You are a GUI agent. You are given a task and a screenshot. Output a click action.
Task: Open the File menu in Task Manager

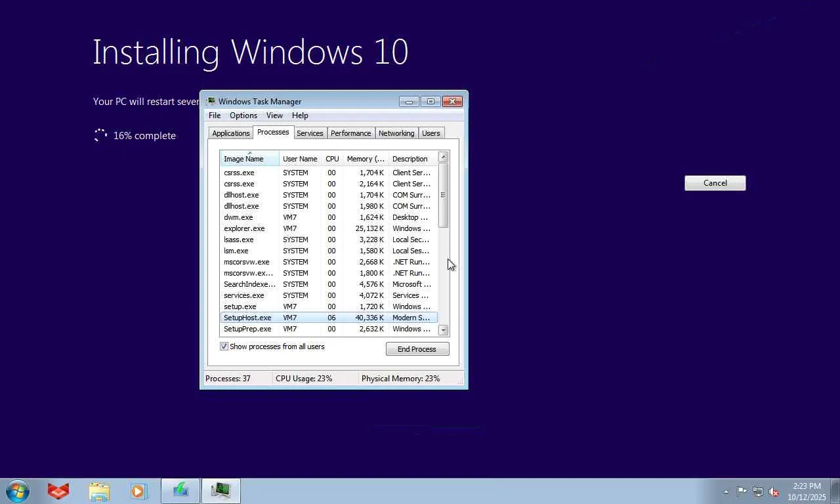tap(215, 115)
